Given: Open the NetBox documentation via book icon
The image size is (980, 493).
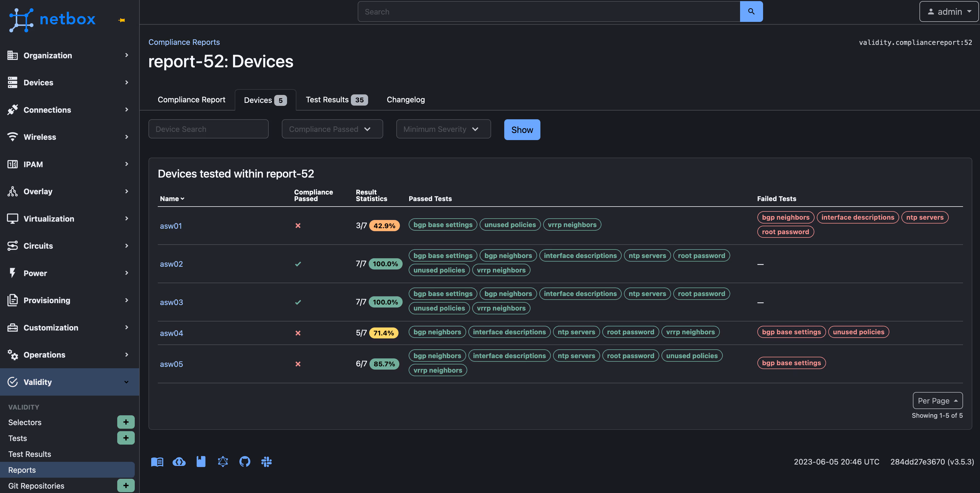Looking at the screenshot, I should [x=157, y=462].
